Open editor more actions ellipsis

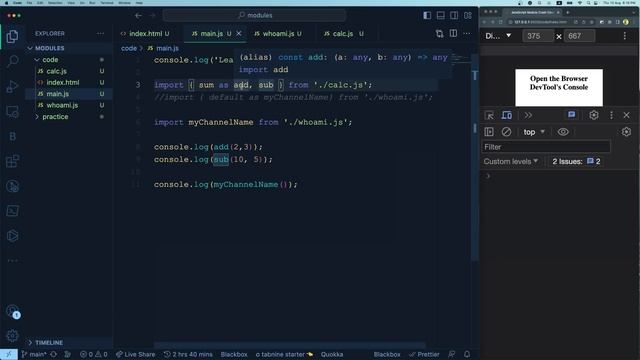point(467,33)
